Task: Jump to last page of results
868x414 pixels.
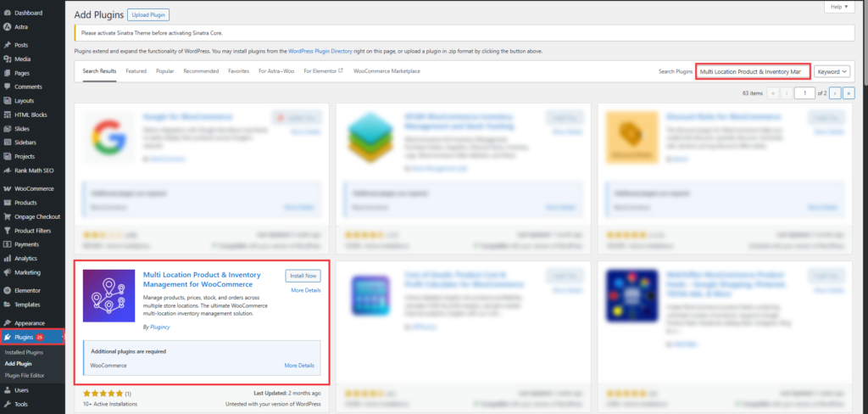Action: (x=848, y=92)
